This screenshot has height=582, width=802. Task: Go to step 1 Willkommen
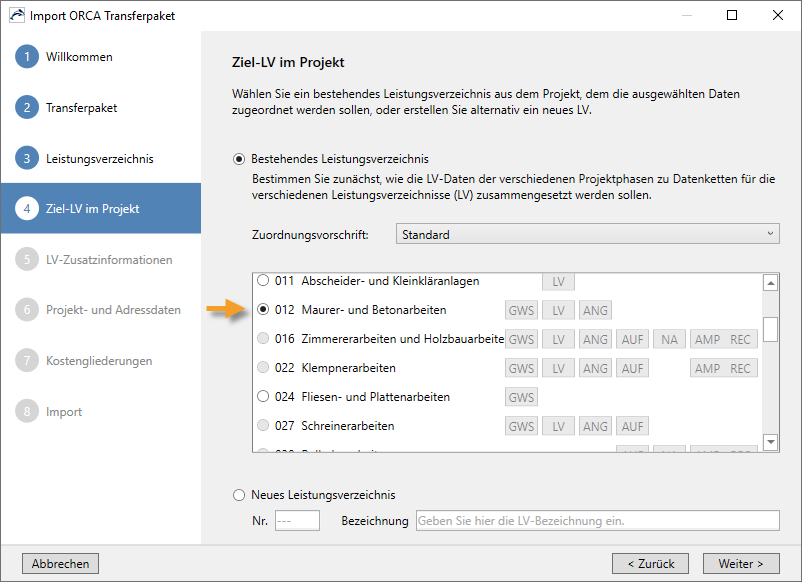tap(64, 57)
